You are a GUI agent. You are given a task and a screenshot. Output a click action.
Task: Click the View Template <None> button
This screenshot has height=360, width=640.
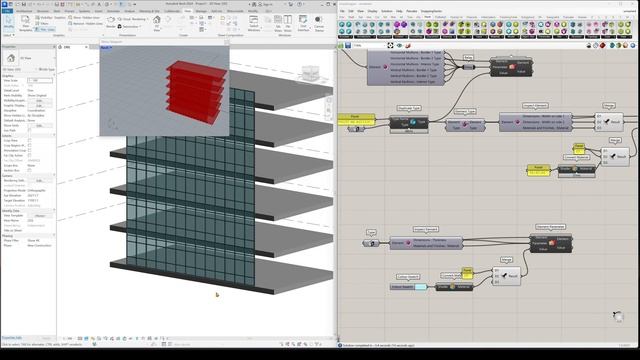pos(40,216)
